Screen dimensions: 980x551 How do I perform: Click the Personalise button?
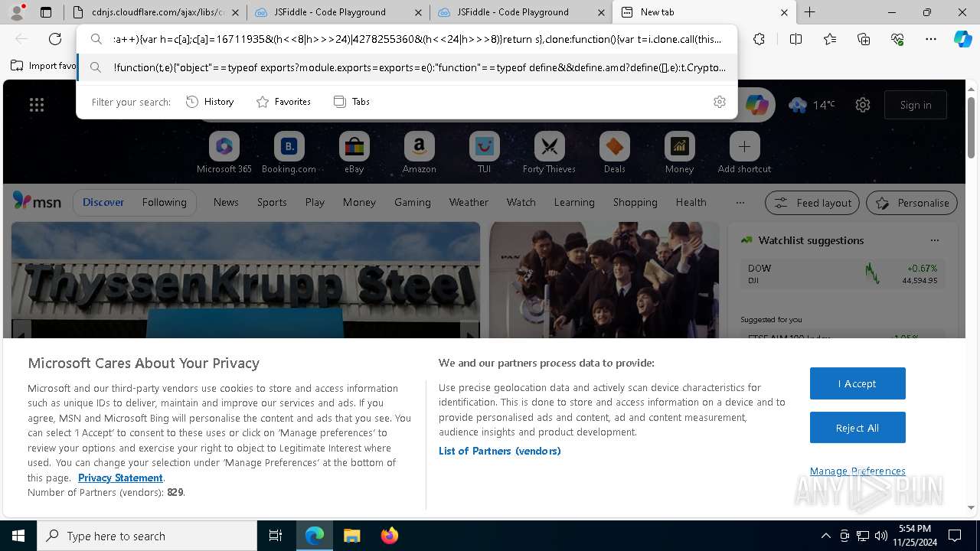point(912,203)
